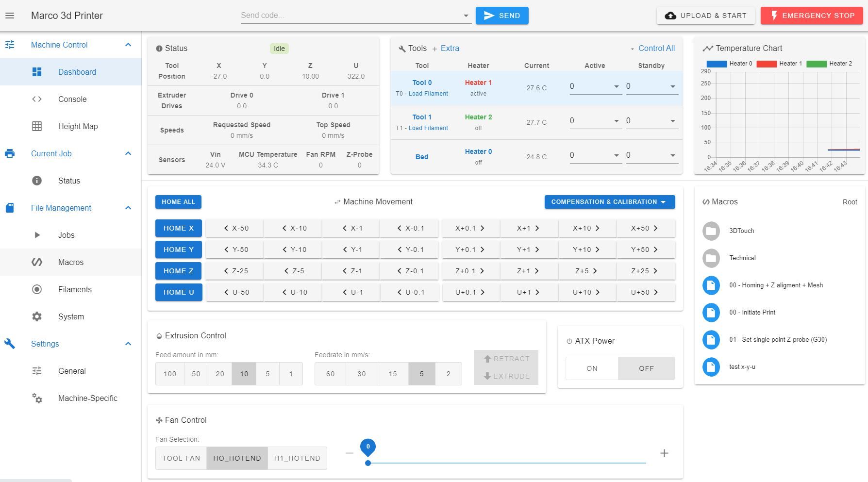Toggle Heater 0 legend swatch in chart
Image resolution: width=868 pixels, height=482 pixels.
pyautogui.click(x=717, y=64)
